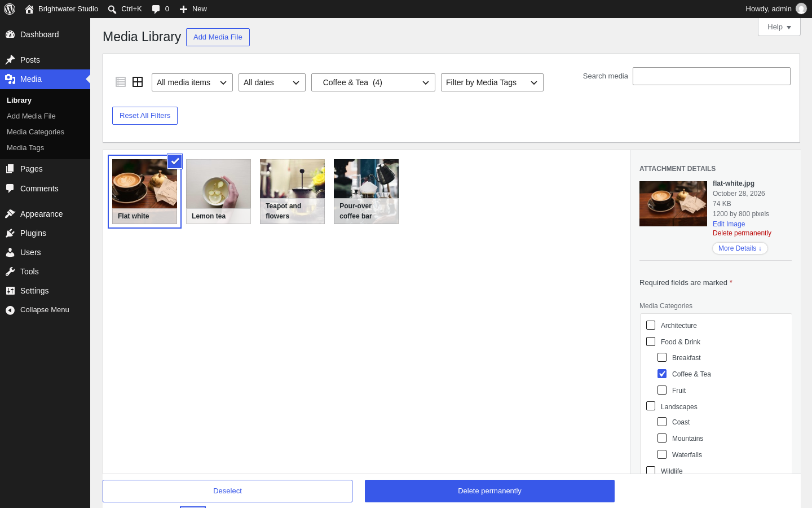Screen dimensions: 812x508
Task: Check the Food & Drink category checkbox
Action: [x=651, y=341]
